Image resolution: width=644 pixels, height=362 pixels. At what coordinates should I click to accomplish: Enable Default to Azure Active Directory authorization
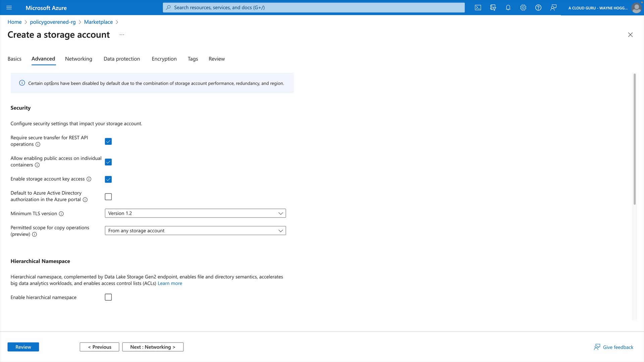click(108, 197)
